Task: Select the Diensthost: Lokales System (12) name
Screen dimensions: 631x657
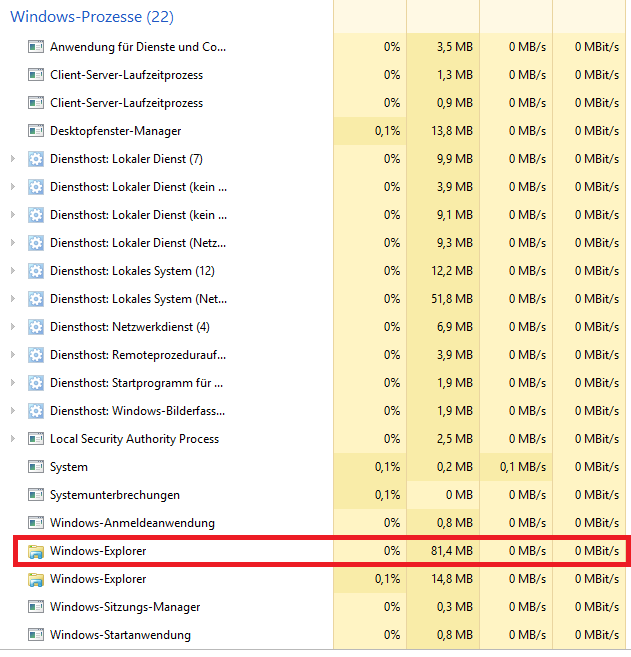Action: coord(132,271)
